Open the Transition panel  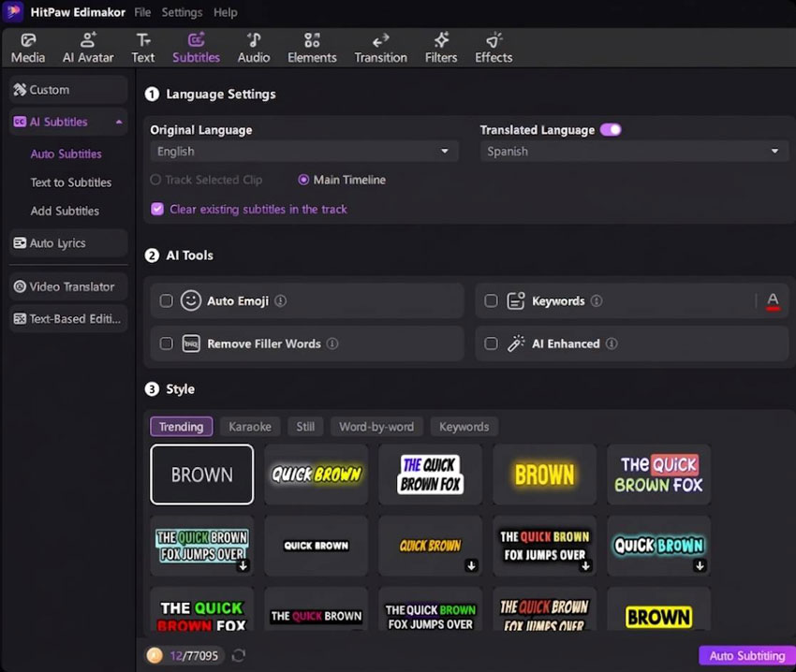click(381, 49)
